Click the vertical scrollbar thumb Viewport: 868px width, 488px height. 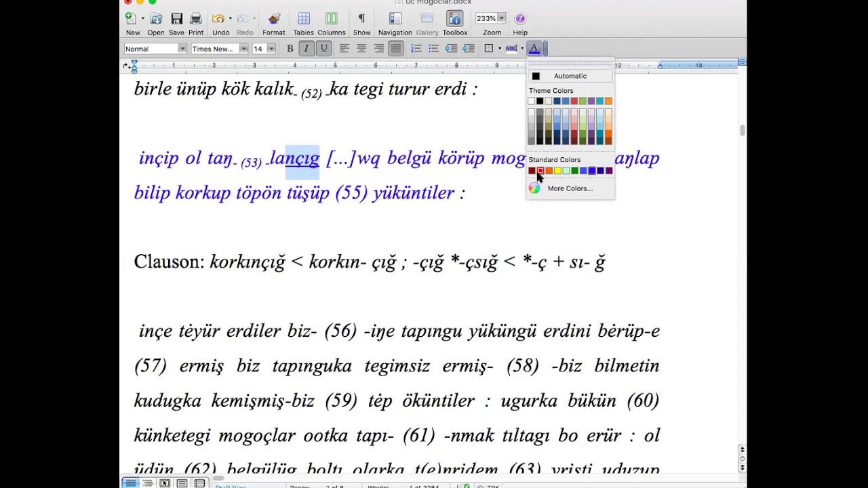click(x=743, y=130)
